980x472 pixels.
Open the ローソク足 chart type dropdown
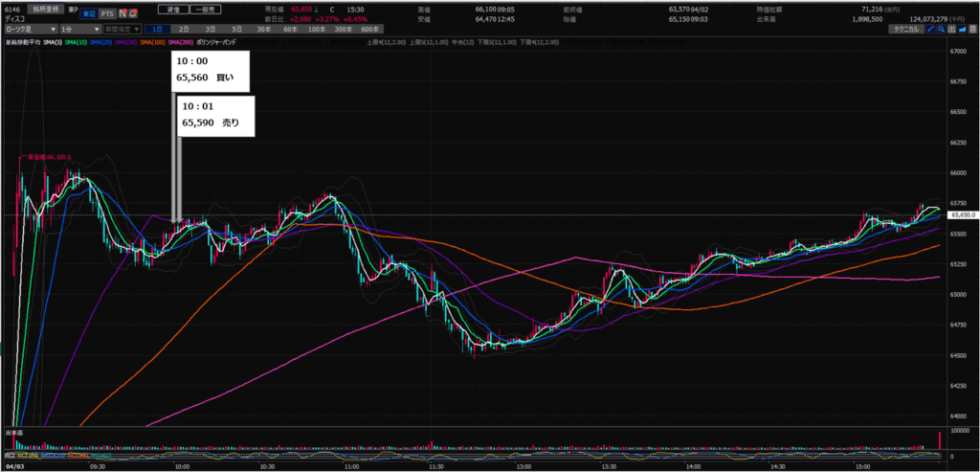(x=30, y=30)
